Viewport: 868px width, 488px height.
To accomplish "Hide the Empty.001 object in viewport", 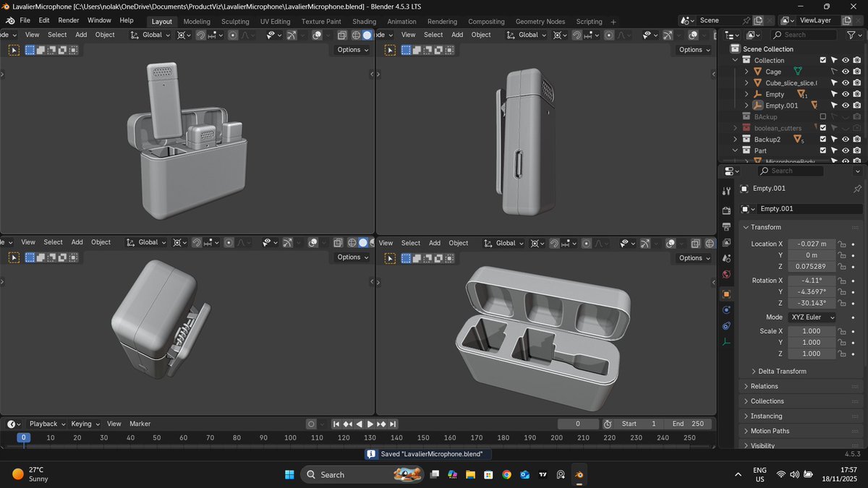I will (845, 106).
